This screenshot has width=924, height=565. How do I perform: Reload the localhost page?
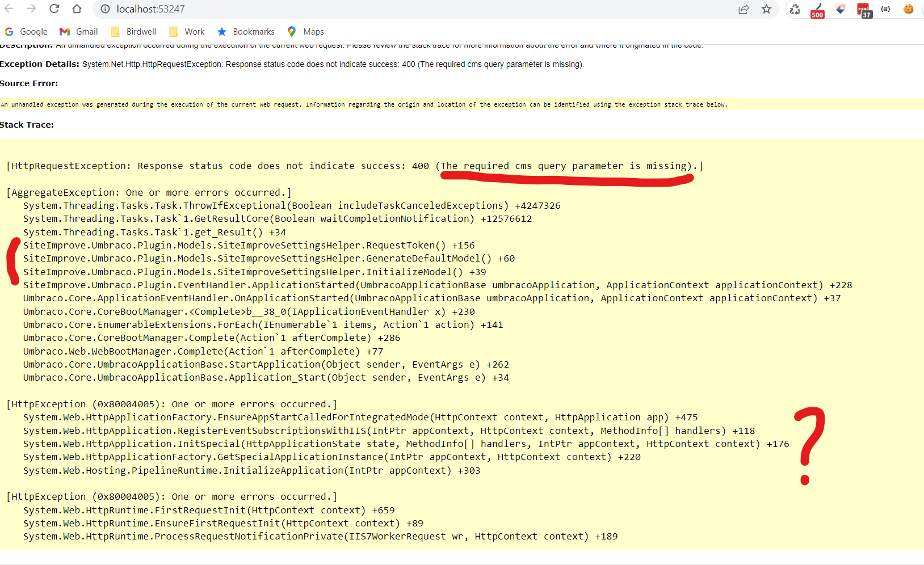coord(54,9)
